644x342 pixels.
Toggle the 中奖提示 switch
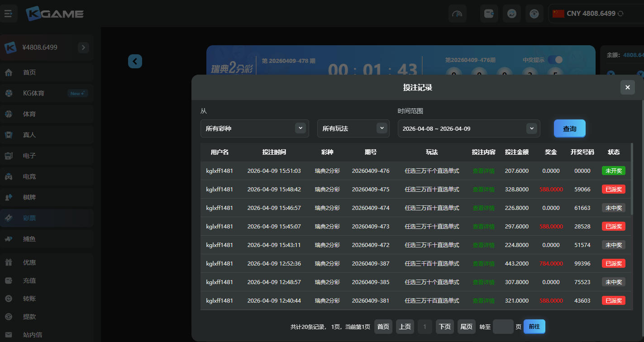point(555,60)
